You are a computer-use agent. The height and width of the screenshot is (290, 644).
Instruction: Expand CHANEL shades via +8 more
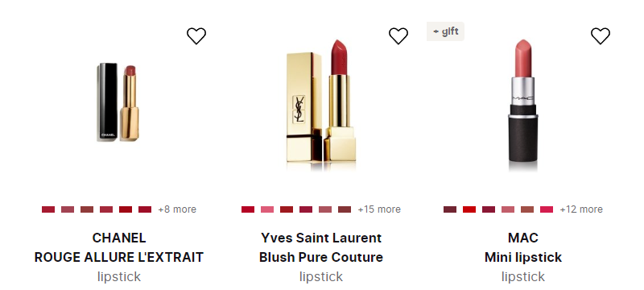pos(177,209)
